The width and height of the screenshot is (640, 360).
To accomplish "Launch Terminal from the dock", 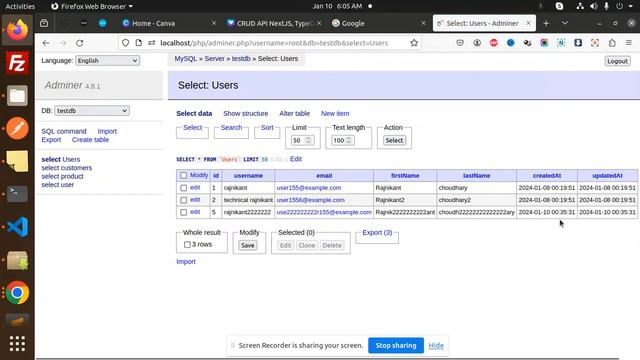I will click(x=17, y=194).
